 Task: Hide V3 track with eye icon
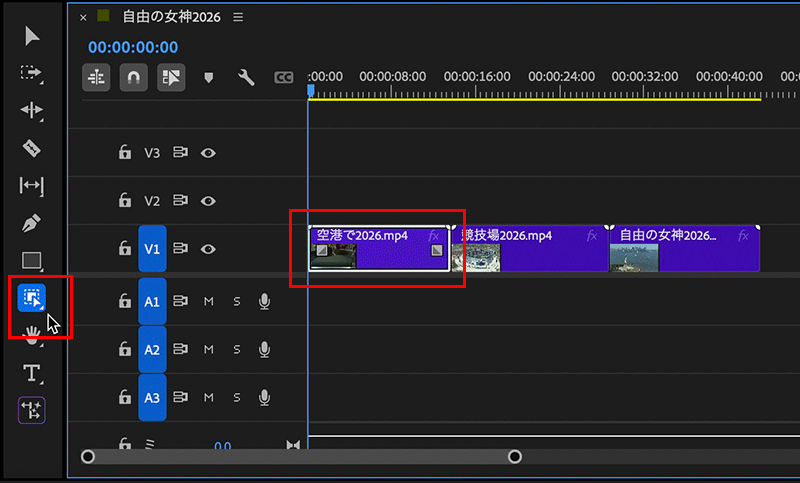pos(208,153)
